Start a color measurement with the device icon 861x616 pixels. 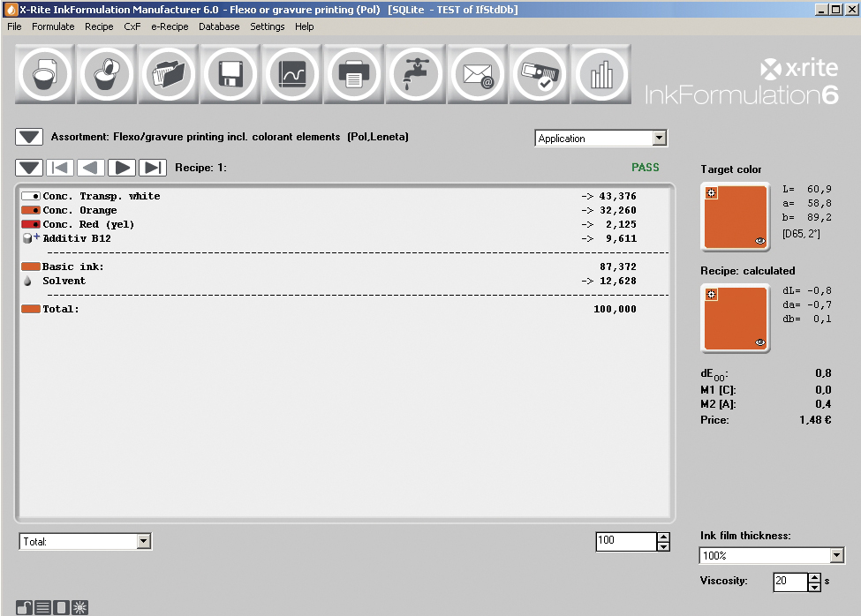pos(539,74)
